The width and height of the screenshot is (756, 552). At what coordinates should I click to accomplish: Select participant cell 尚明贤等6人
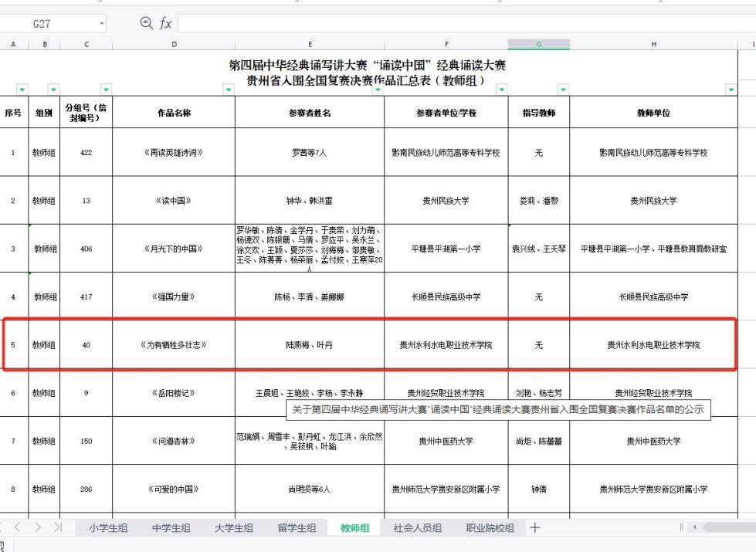[x=310, y=489]
